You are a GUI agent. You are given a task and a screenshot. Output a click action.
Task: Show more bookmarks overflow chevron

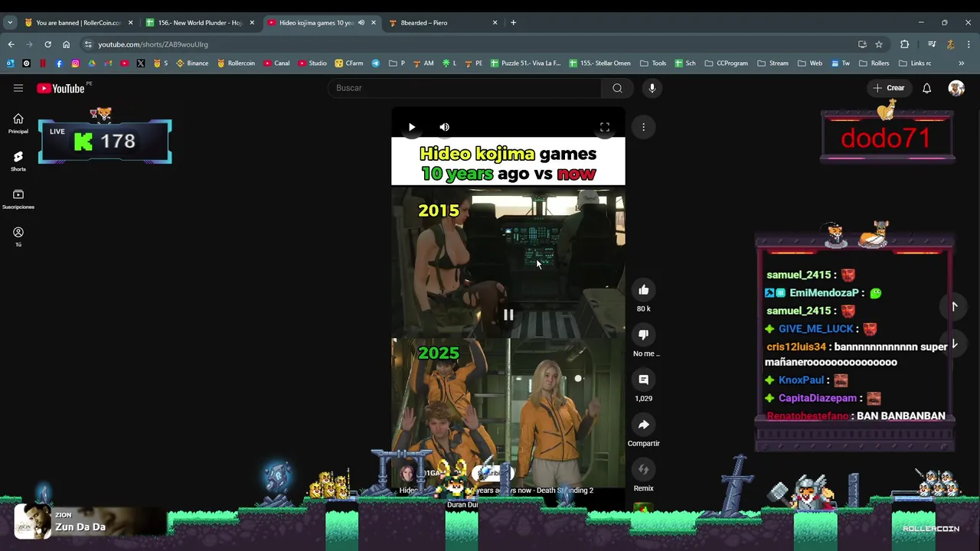(961, 64)
